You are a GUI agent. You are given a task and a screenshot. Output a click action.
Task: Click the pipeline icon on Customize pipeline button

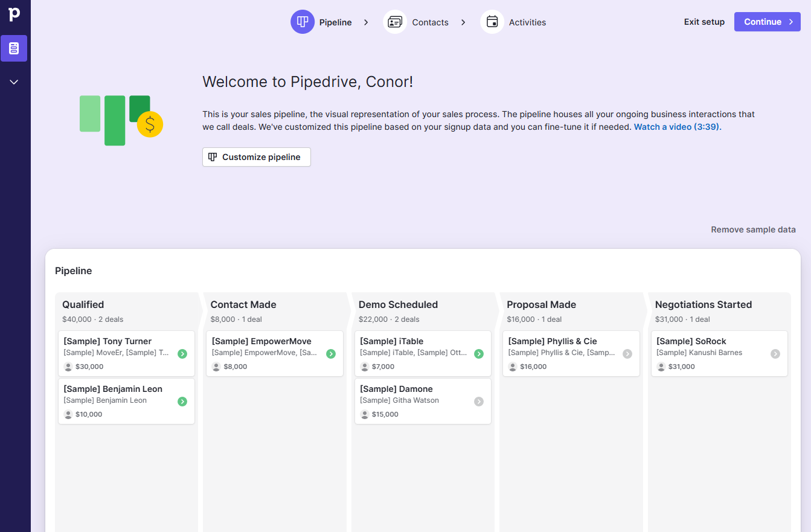tap(213, 156)
